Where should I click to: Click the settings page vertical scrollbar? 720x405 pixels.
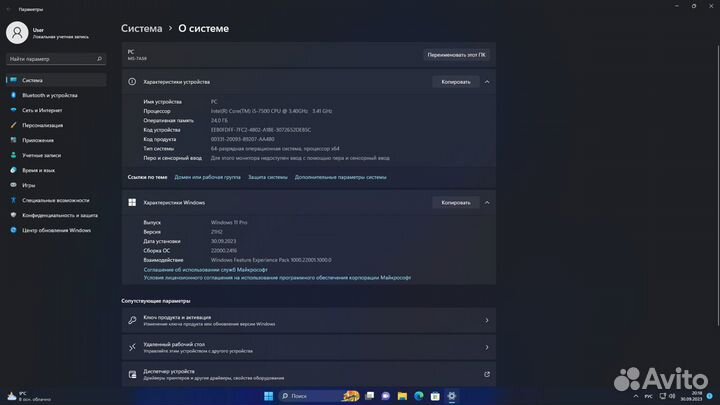tap(717, 184)
